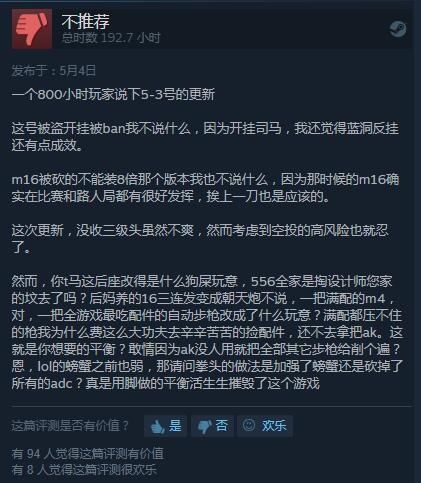
Task: Click the paragraph starting with 这号被盗开挂
Action: pyautogui.click(x=205, y=137)
